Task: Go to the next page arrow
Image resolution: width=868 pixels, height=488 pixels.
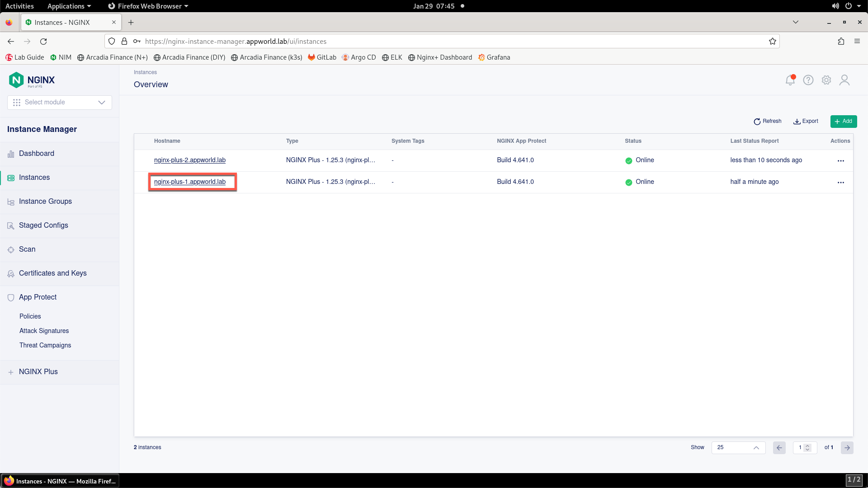Action: [x=847, y=447]
